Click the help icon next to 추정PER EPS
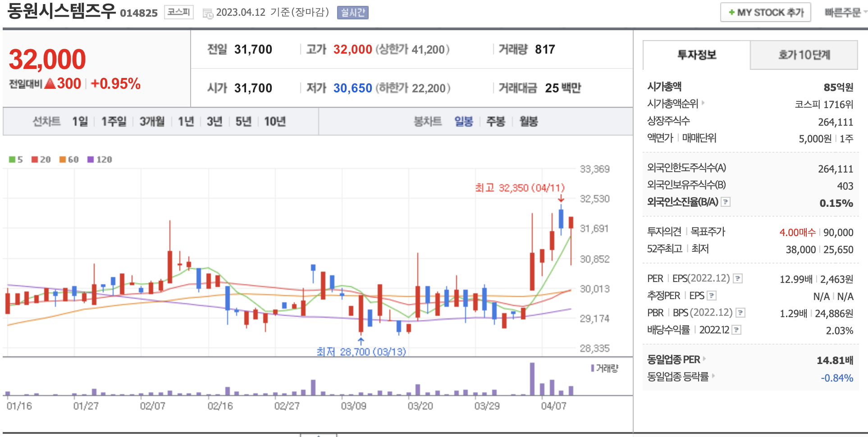Screen dimensions: 868x437 click(x=712, y=296)
